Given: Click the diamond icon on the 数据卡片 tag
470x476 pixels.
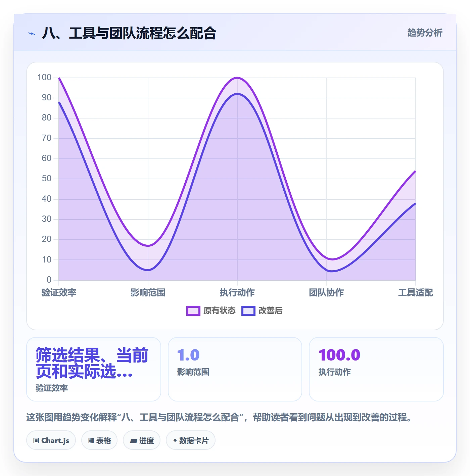Looking at the screenshot, I should click(175, 440).
